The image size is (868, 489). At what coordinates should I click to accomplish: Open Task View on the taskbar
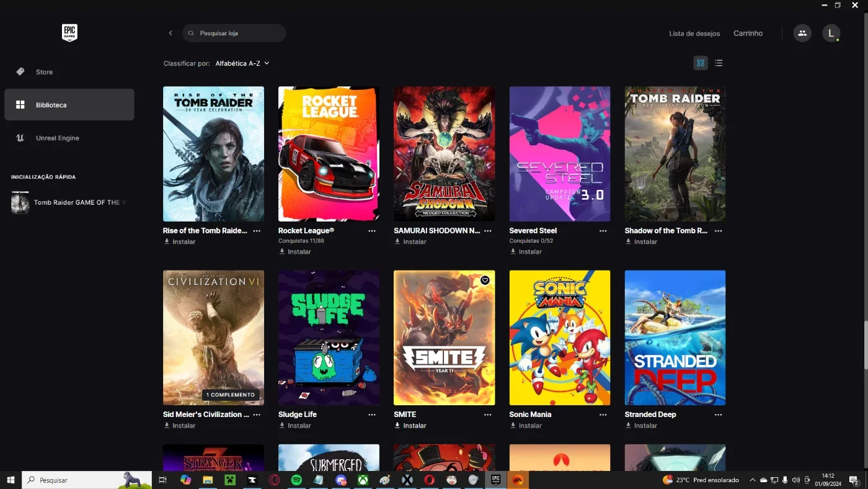tap(162, 480)
